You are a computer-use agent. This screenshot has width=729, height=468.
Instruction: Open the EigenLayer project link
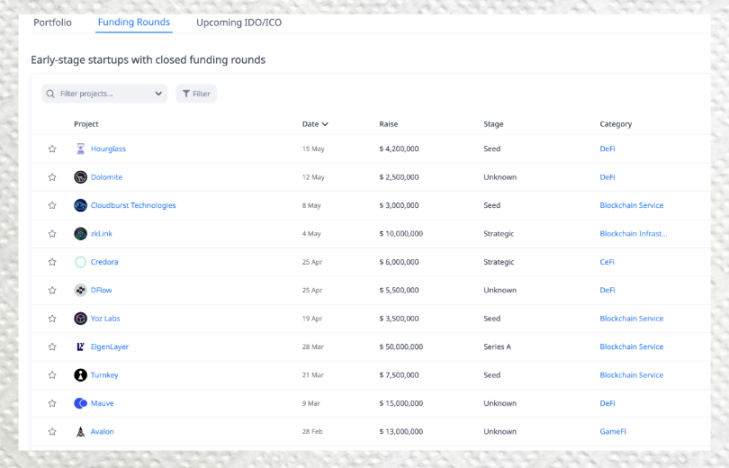[x=110, y=347]
